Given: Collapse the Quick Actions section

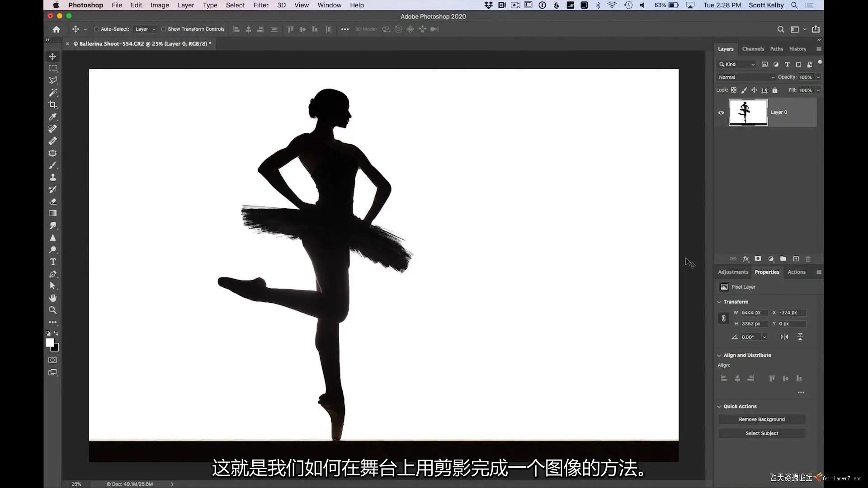Looking at the screenshot, I should (x=719, y=406).
